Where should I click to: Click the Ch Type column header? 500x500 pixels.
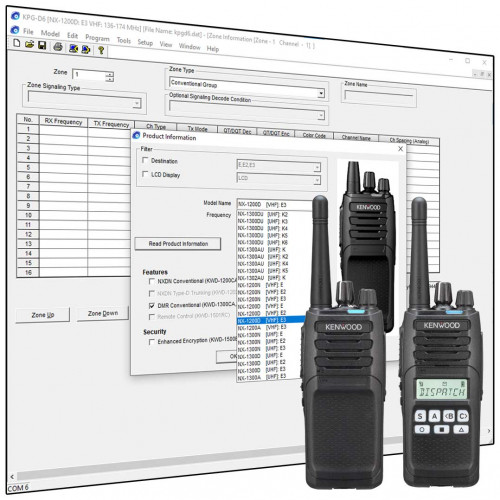(156, 126)
